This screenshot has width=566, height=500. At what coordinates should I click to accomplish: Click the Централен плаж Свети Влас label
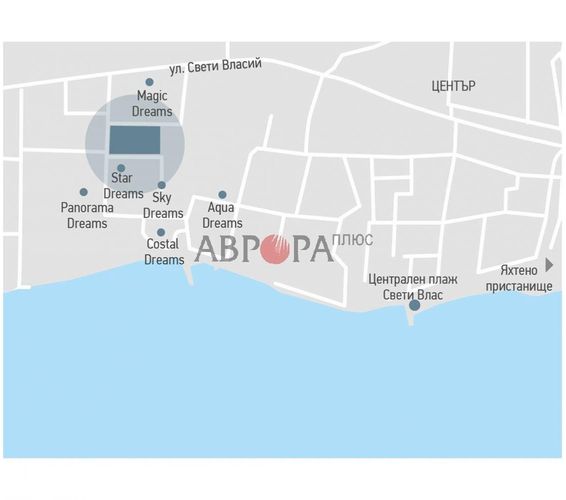point(413,287)
